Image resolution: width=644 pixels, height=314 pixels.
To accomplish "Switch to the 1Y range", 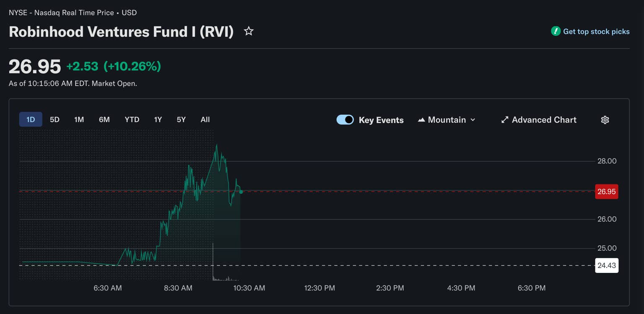I will point(158,119).
